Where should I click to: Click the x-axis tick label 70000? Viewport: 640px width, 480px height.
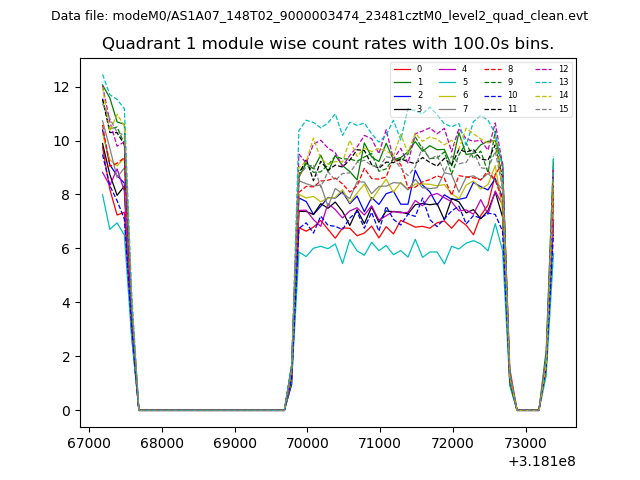click(306, 442)
